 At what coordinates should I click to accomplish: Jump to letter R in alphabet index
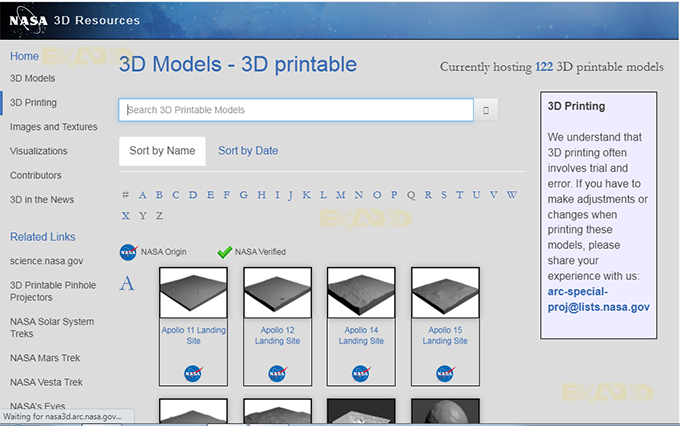tap(428, 195)
